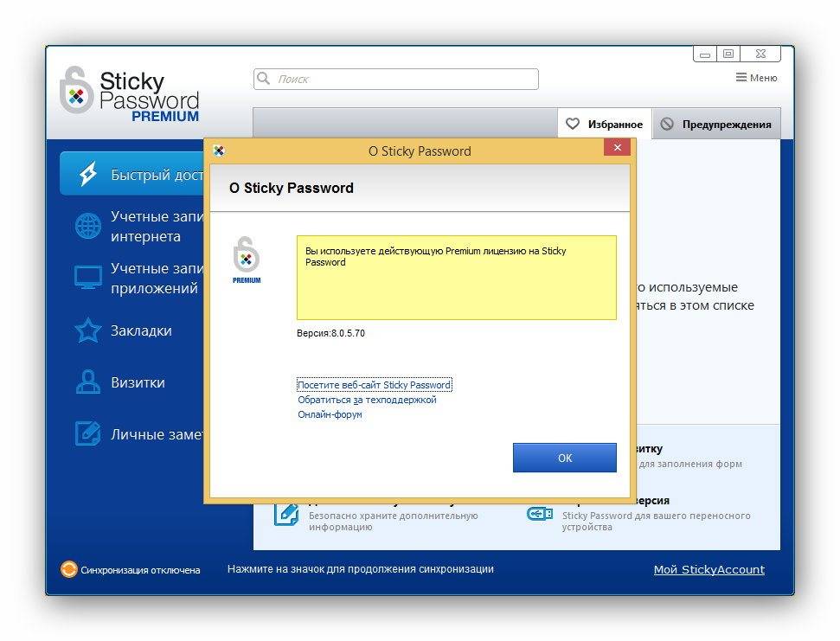840x641 pixels.
Task: Switch to the Избранное tab
Action: click(605, 124)
